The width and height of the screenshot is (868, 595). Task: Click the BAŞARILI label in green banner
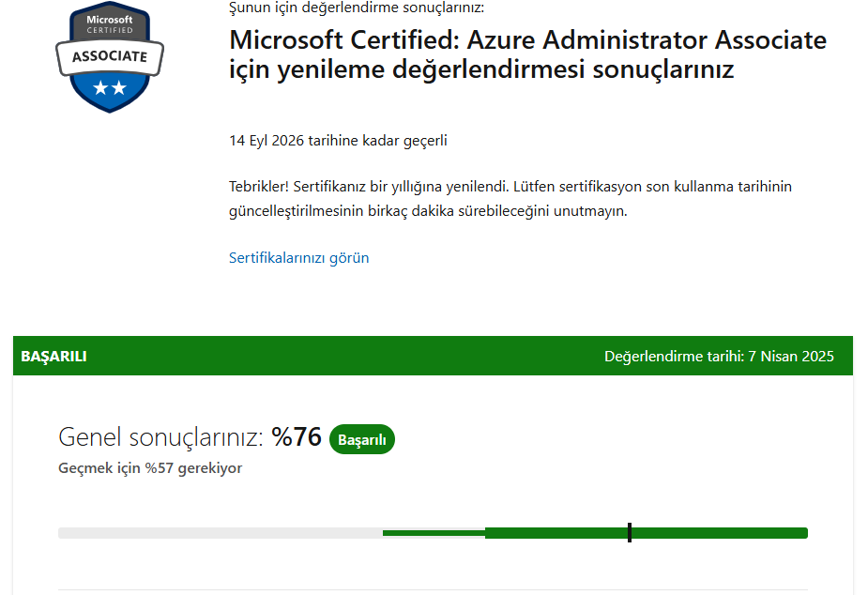tap(53, 357)
